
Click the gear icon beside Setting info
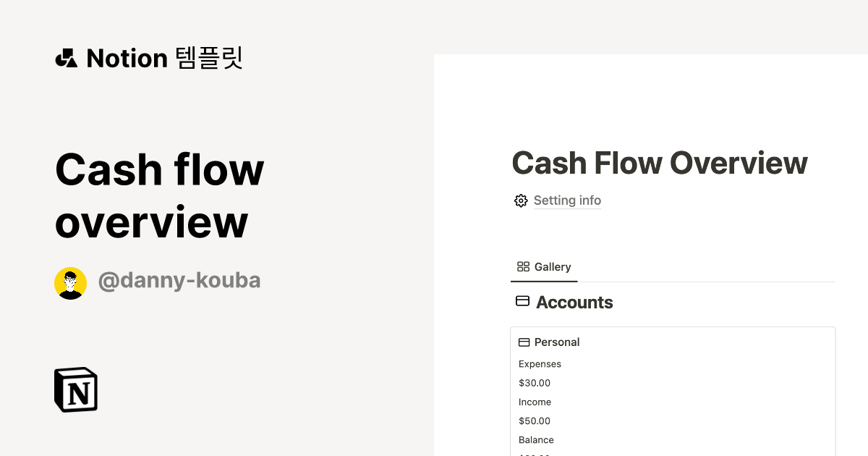coord(520,200)
